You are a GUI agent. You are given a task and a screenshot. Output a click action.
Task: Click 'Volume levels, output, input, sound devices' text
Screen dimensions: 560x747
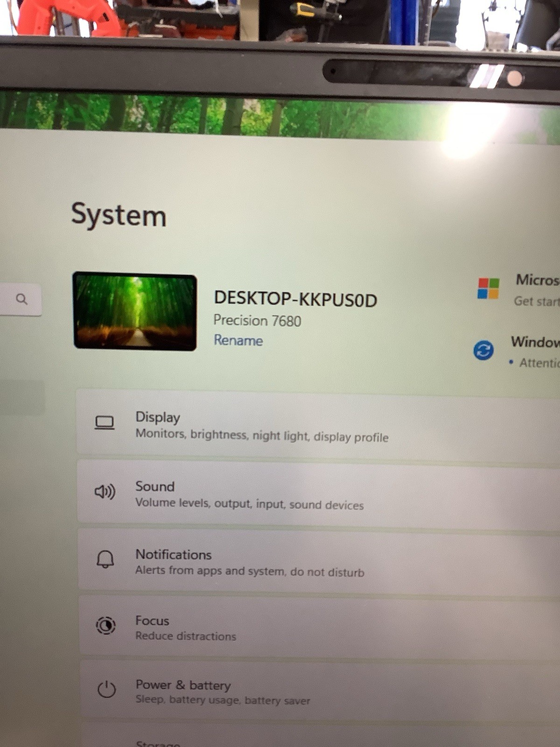(249, 504)
